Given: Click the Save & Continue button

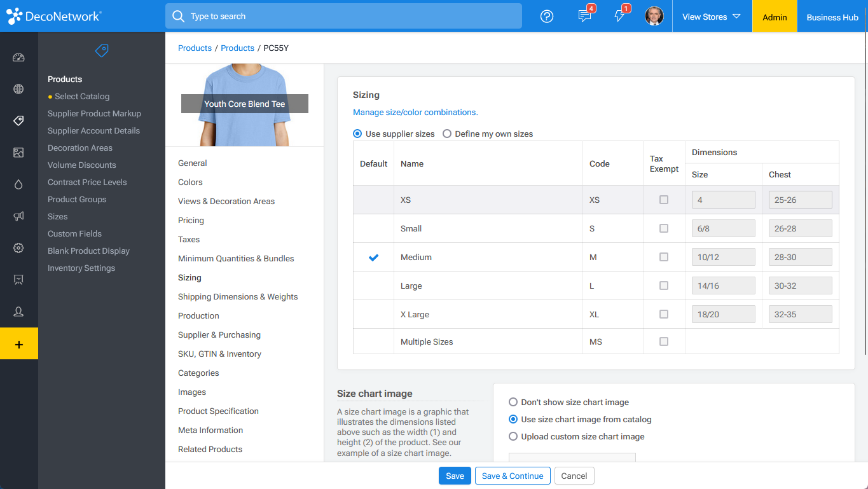Looking at the screenshot, I should (513, 476).
